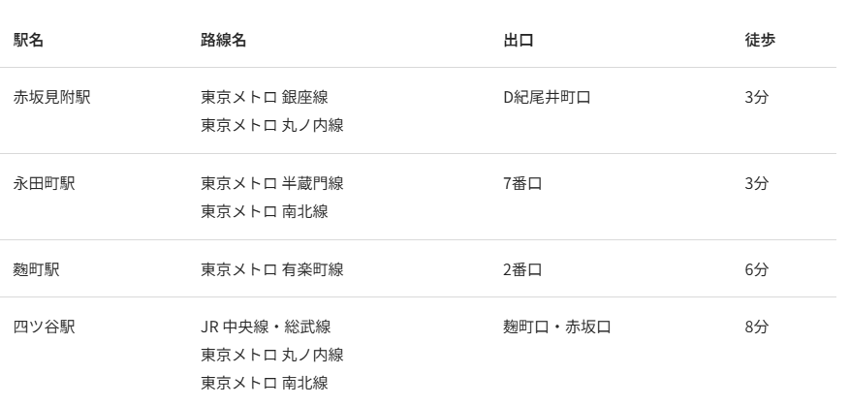Click the 7番口 exit cell

coord(523,184)
